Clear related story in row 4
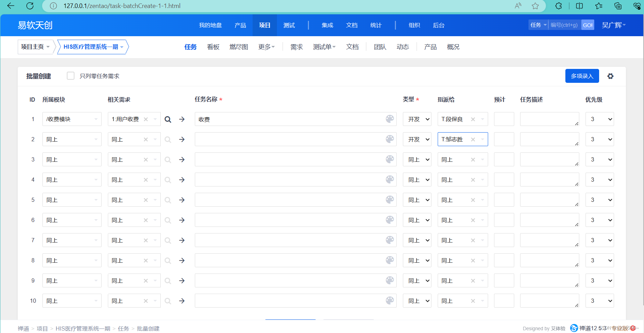This screenshot has height=333, width=644. (x=146, y=180)
